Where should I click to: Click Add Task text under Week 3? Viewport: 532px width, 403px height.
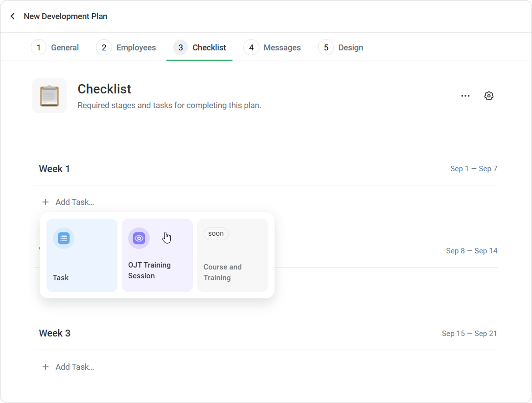(x=74, y=367)
